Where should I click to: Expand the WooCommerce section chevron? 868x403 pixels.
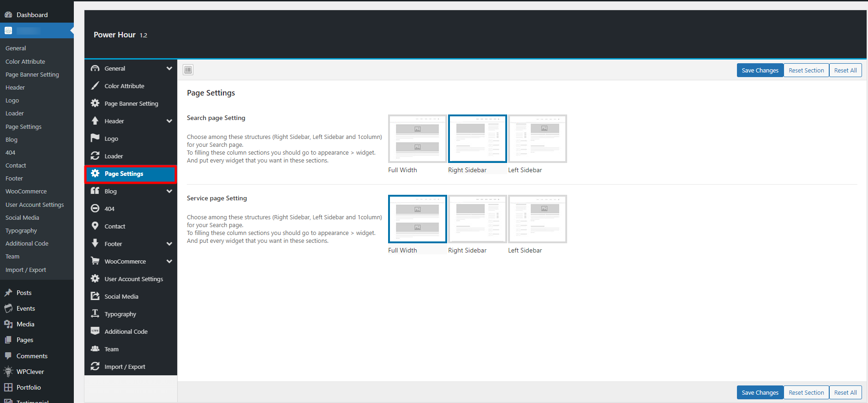[x=169, y=261]
